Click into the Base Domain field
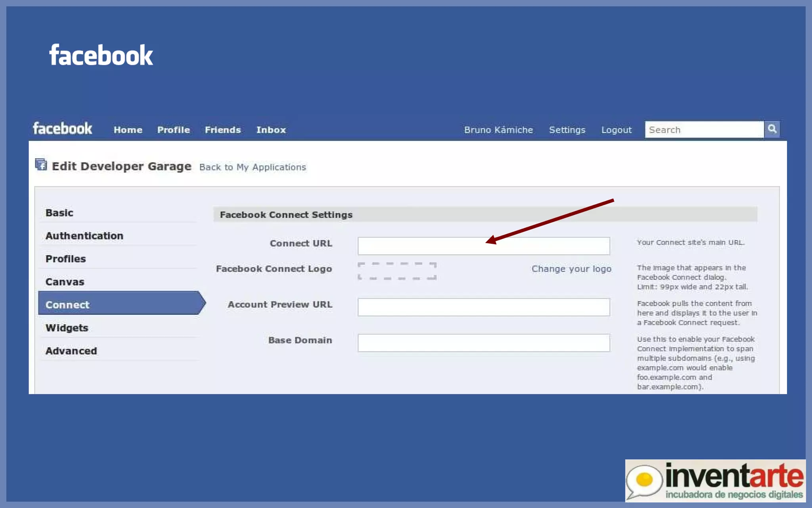Image resolution: width=812 pixels, height=508 pixels. click(483, 343)
